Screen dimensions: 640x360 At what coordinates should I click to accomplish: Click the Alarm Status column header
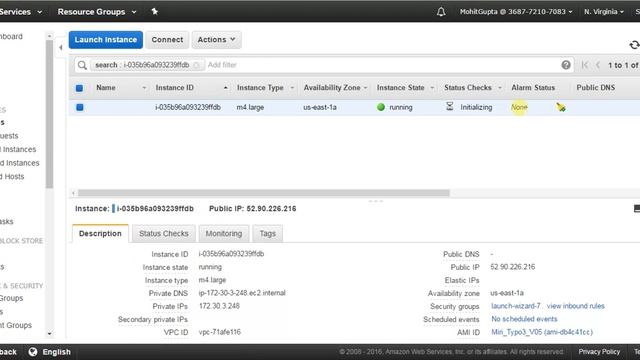(533, 88)
